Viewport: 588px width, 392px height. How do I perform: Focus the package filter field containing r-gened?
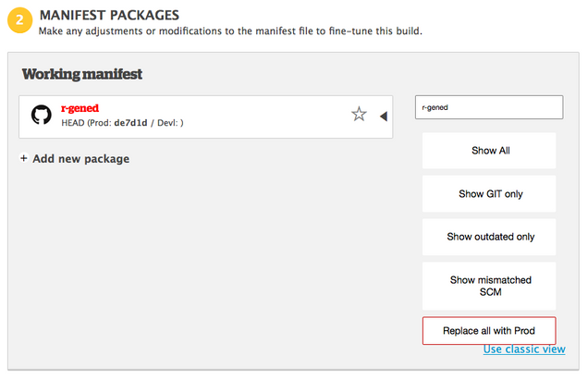coord(488,107)
